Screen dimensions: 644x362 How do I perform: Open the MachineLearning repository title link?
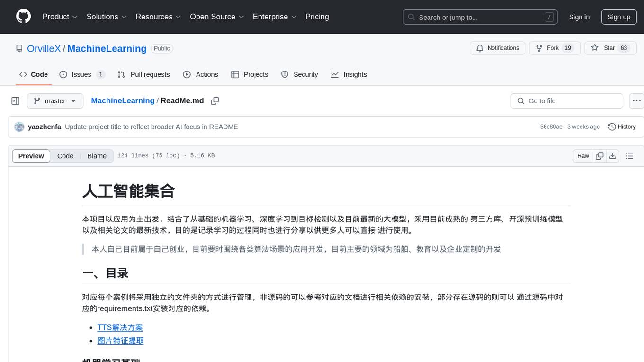(107, 48)
